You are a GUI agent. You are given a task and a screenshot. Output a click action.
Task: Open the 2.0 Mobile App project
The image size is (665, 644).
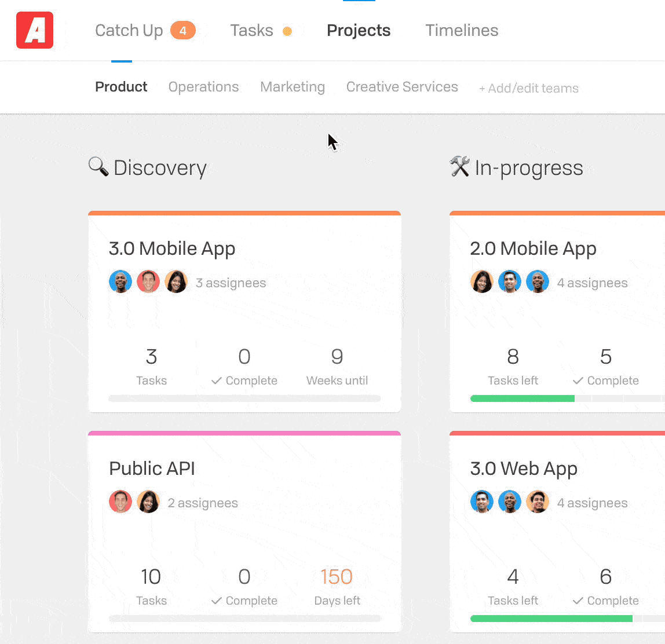coord(533,248)
